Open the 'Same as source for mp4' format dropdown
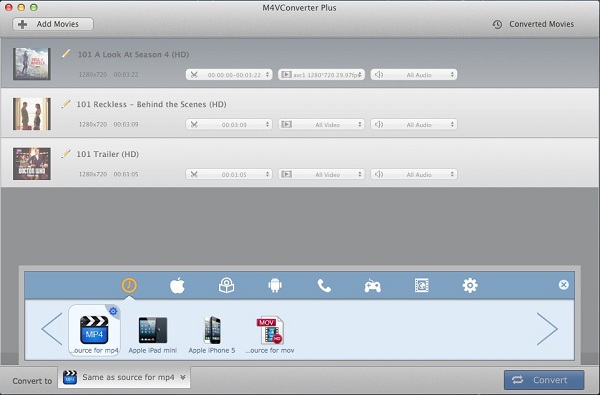 click(124, 377)
